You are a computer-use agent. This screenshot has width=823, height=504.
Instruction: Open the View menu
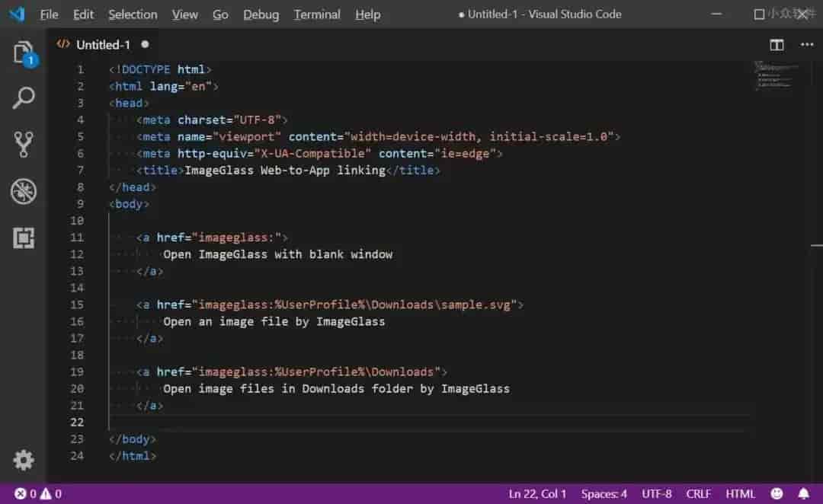(x=184, y=14)
